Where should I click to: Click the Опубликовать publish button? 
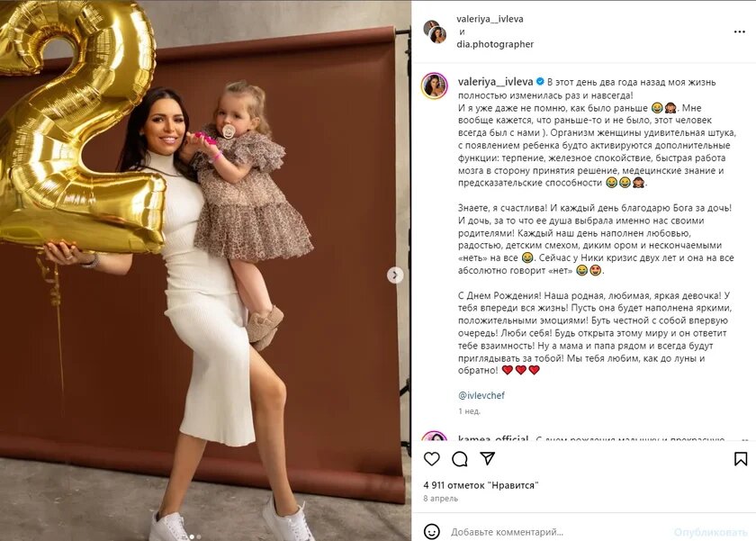(x=710, y=532)
